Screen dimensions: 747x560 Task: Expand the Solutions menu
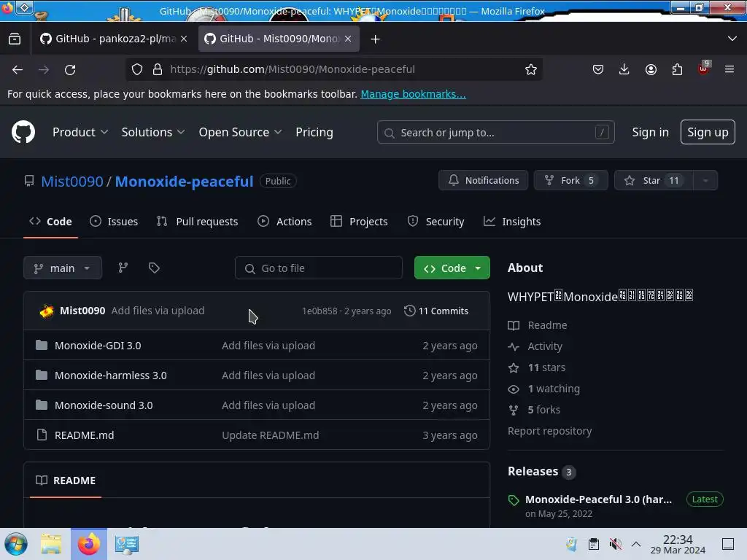pos(153,133)
